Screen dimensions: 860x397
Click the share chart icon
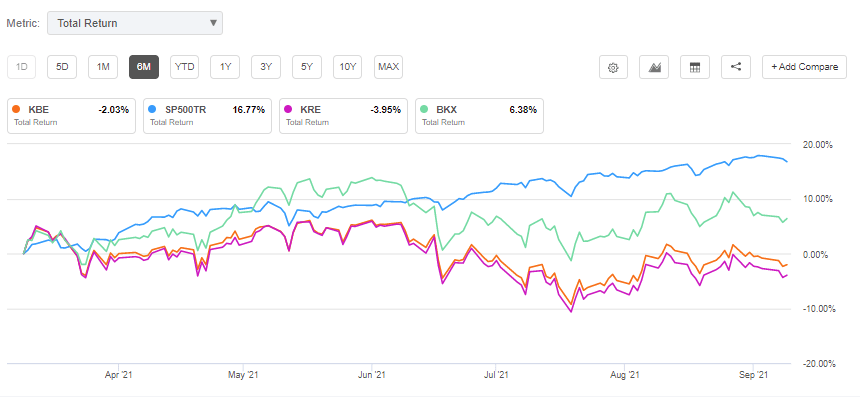pyautogui.click(x=736, y=67)
